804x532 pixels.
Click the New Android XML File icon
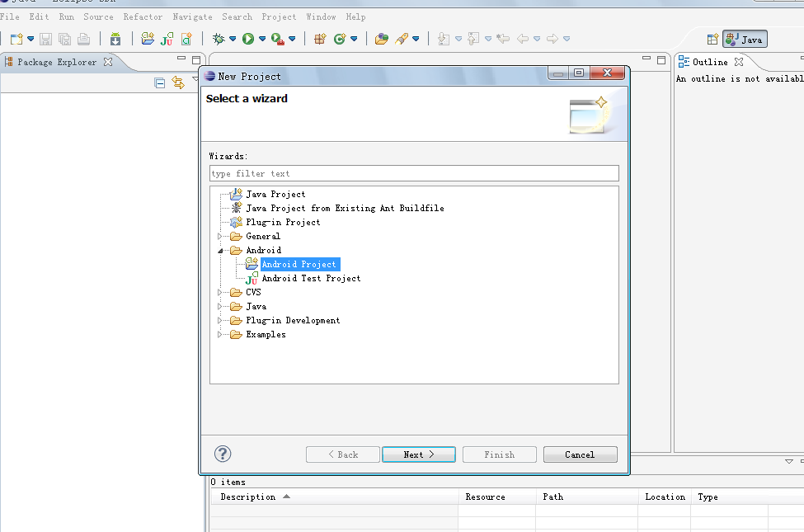[186, 39]
